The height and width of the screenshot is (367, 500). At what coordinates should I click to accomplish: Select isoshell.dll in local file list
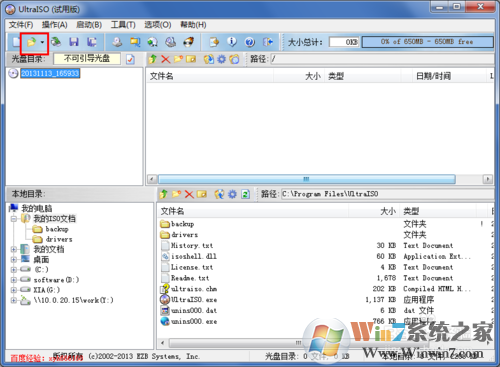(194, 256)
